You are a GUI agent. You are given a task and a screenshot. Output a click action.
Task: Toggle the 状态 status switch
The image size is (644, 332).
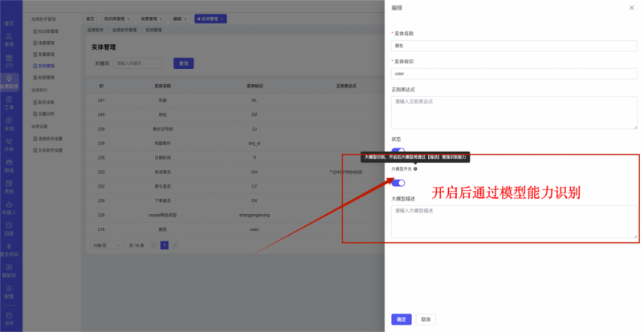pos(397,150)
